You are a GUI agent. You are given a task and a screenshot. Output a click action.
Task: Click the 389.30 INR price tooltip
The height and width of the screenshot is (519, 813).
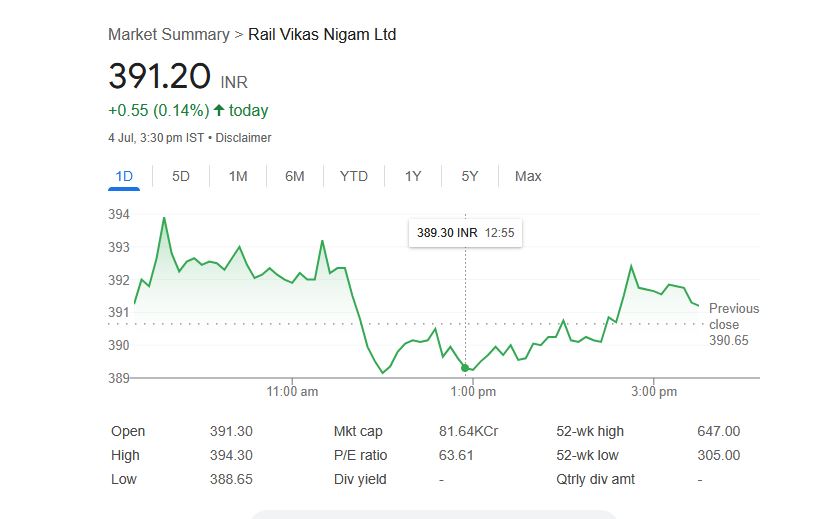click(x=465, y=232)
